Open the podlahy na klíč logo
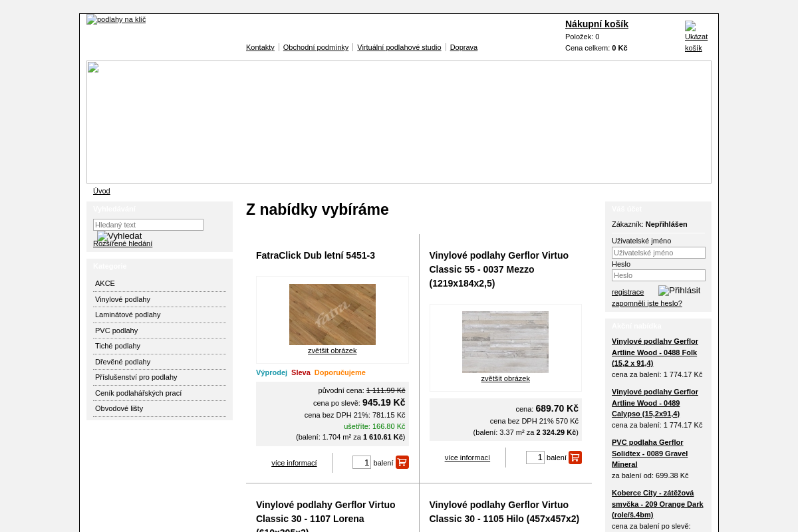This screenshot has width=798, height=532. click(116, 19)
